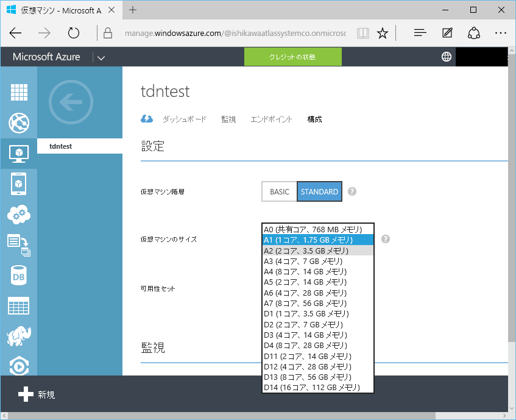Open Mobile Services phone icon in sidebar

[x=19, y=184]
